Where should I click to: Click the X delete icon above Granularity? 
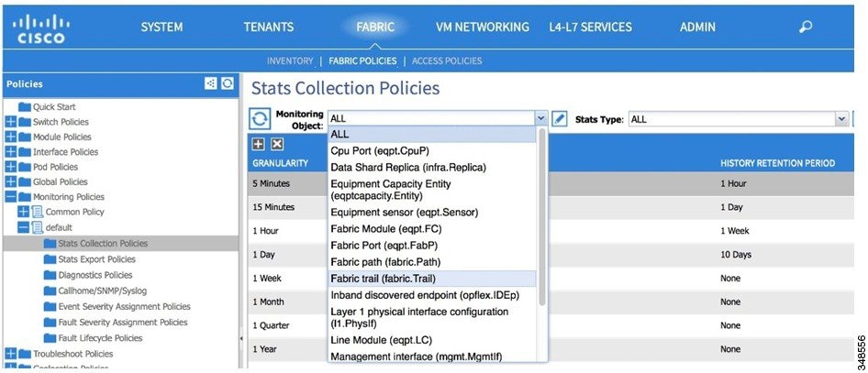click(x=277, y=144)
